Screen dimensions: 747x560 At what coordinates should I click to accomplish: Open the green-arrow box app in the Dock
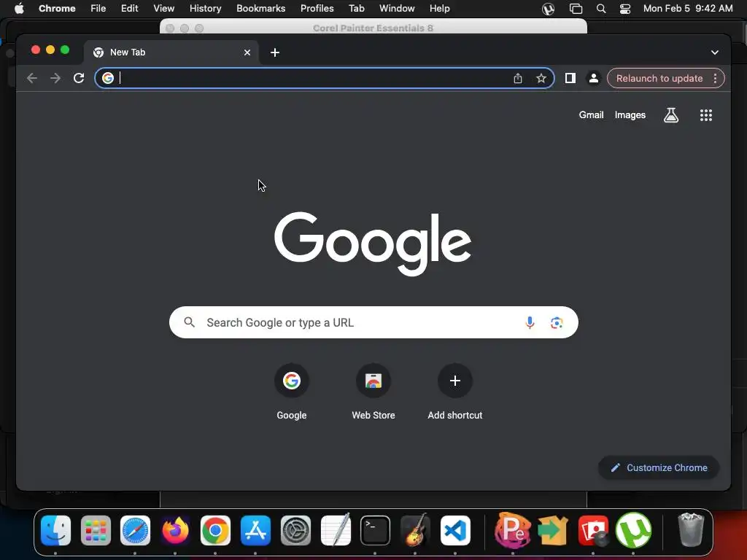click(553, 530)
